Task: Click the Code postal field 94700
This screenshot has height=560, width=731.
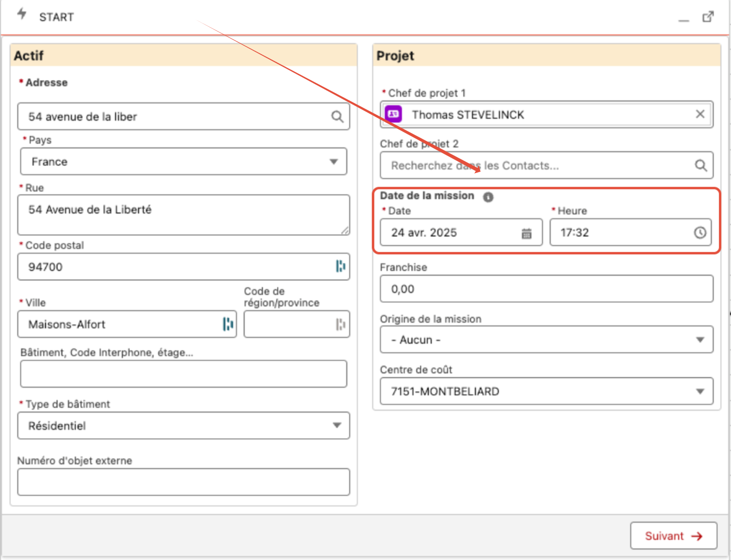Action: pos(184,266)
